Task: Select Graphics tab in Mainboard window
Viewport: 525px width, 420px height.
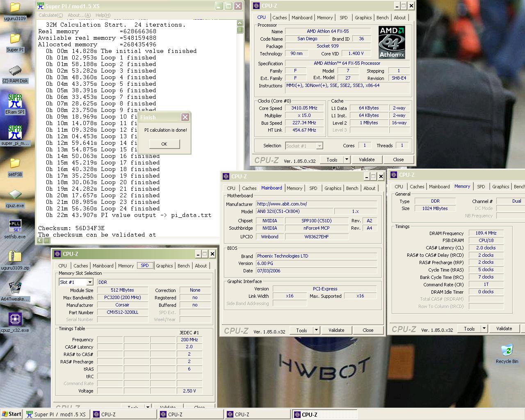Action: tap(333, 188)
